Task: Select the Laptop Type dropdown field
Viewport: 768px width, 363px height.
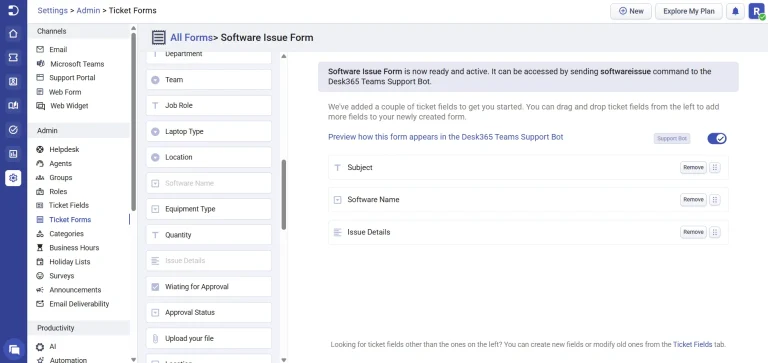Action: coord(209,131)
